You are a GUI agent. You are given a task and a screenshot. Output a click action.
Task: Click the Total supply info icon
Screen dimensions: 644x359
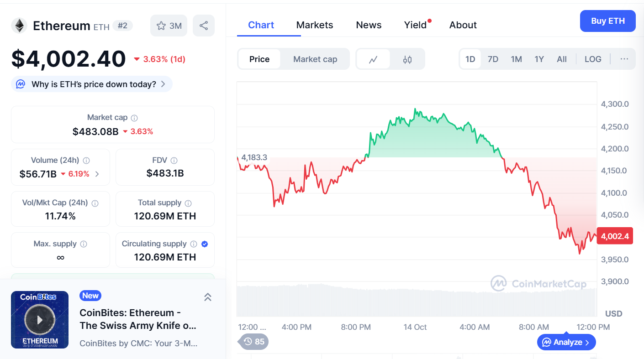(x=188, y=203)
